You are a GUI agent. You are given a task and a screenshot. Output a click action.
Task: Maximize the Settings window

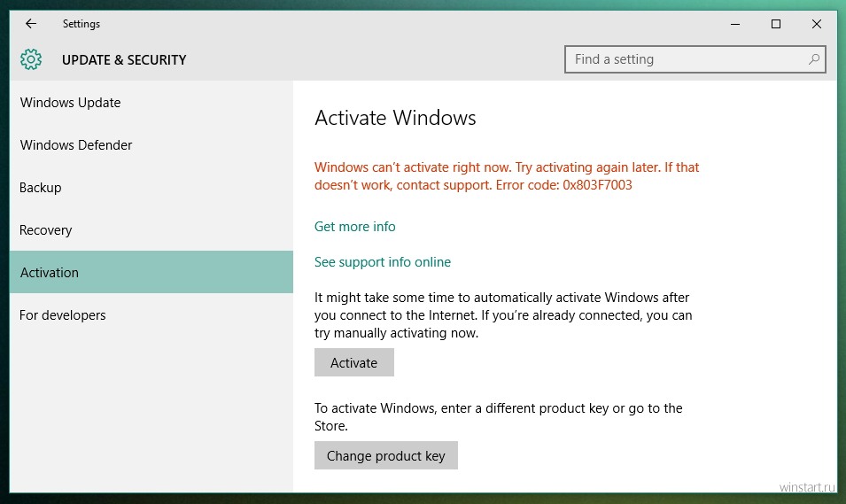pyautogui.click(x=776, y=24)
